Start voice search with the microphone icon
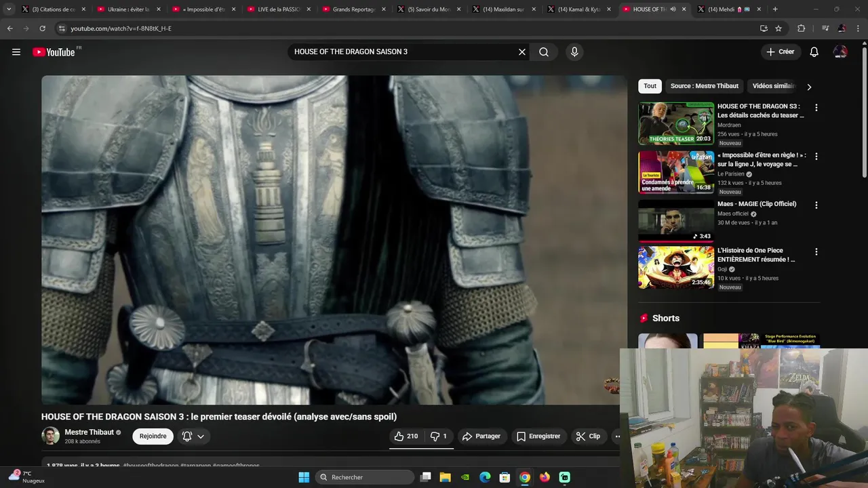 574,52
